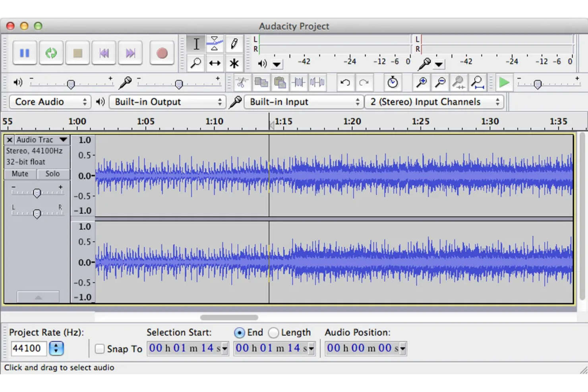588x392 pixels.
Task: Click the output volume slider
Action: coord(71,84)
